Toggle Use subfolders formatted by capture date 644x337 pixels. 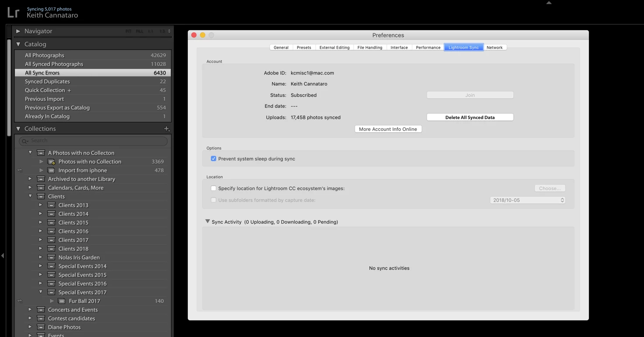click(214, 200)
